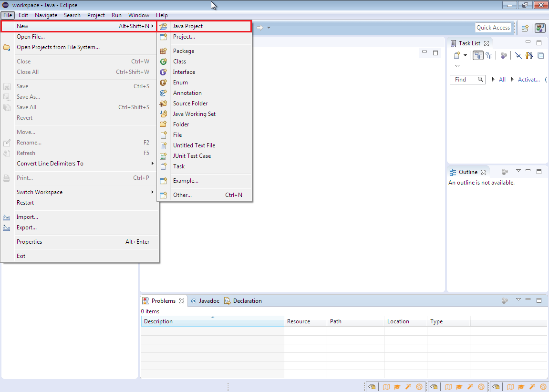Click Restart in the File menu

(x=80, y=203)
